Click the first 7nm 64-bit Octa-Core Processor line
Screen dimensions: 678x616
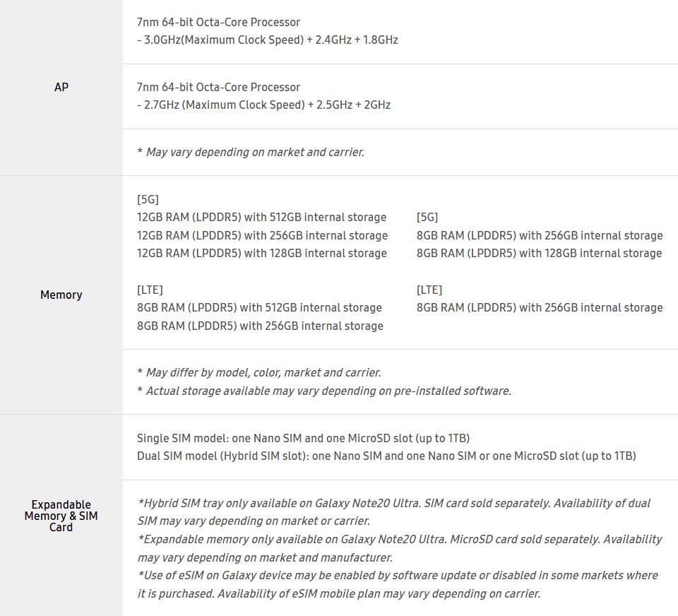218,23
